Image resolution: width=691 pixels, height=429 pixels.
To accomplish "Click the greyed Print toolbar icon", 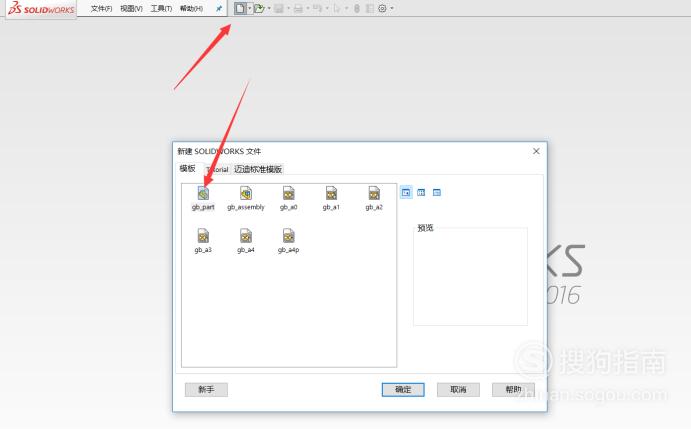I will [298, 8].
